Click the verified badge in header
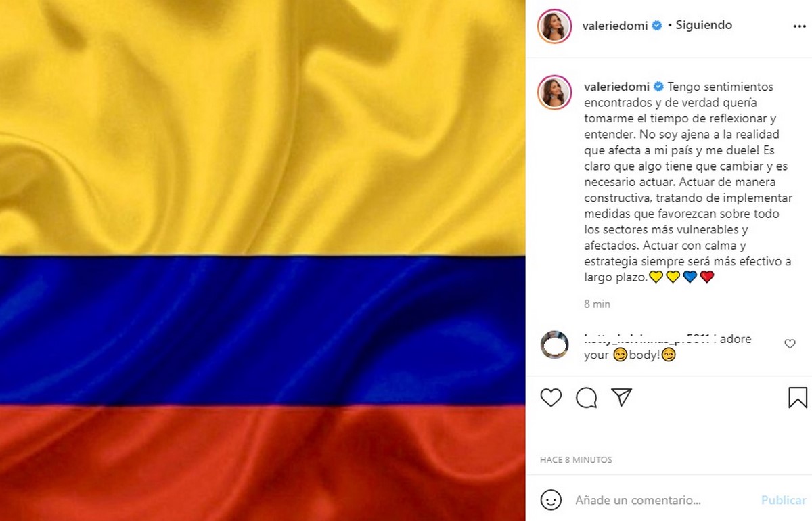Image resolution: width=812 pixels, height=521 pixels. [656, 26]
